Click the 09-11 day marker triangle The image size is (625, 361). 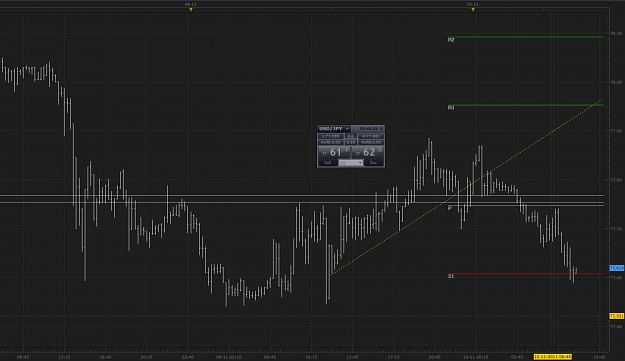191,10
